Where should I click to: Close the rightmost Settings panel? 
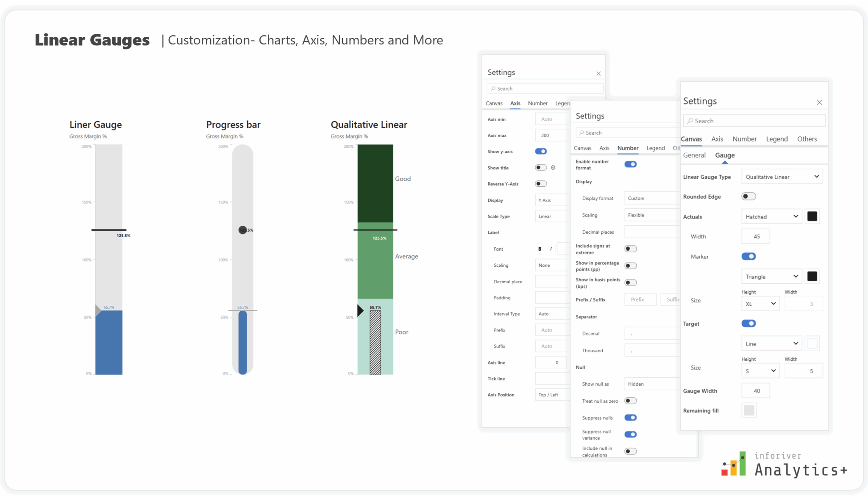pyautogui.click(x=819, y=102)
